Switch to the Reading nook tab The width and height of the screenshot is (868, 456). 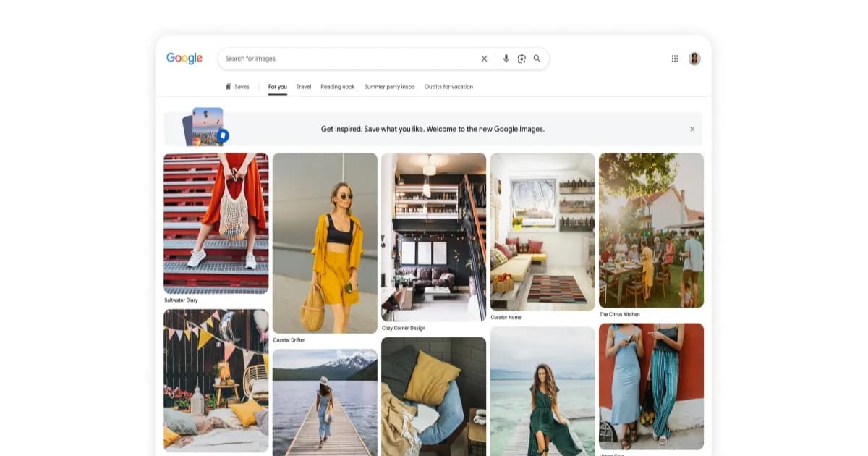pyautogui.click(x=338, y=87)
